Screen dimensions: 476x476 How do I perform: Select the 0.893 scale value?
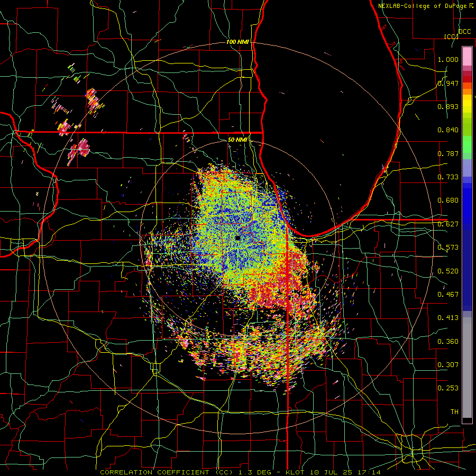[448, 106]
